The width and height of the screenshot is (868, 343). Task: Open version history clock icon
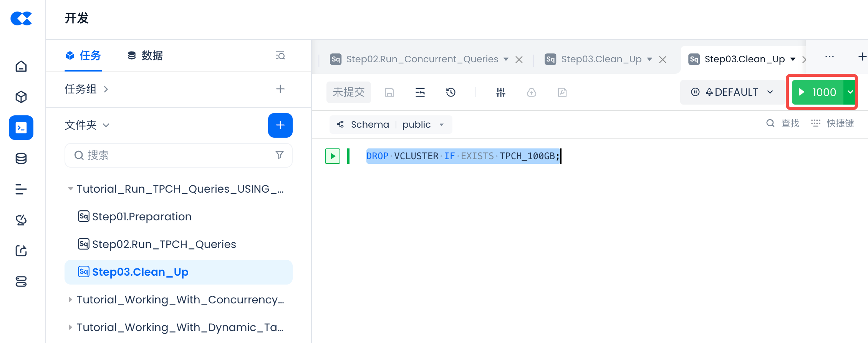point(451,92)
